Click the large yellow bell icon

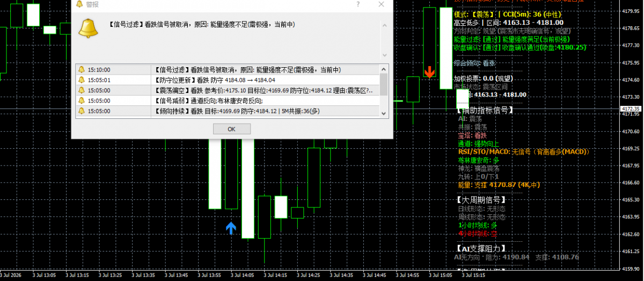coord(88,28)
